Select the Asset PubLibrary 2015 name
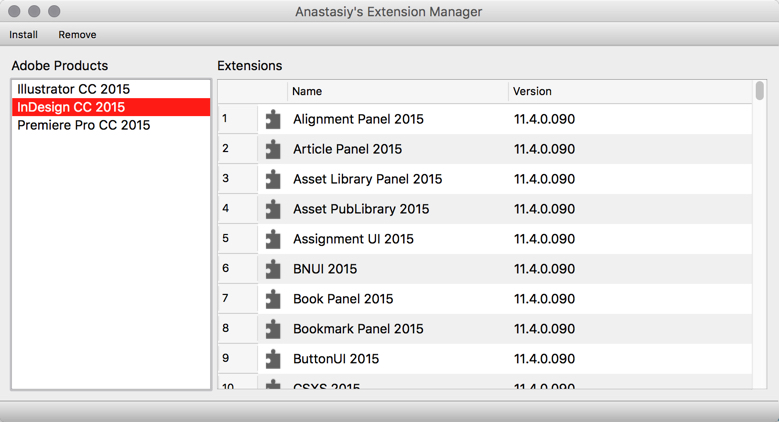 [361, 209]
